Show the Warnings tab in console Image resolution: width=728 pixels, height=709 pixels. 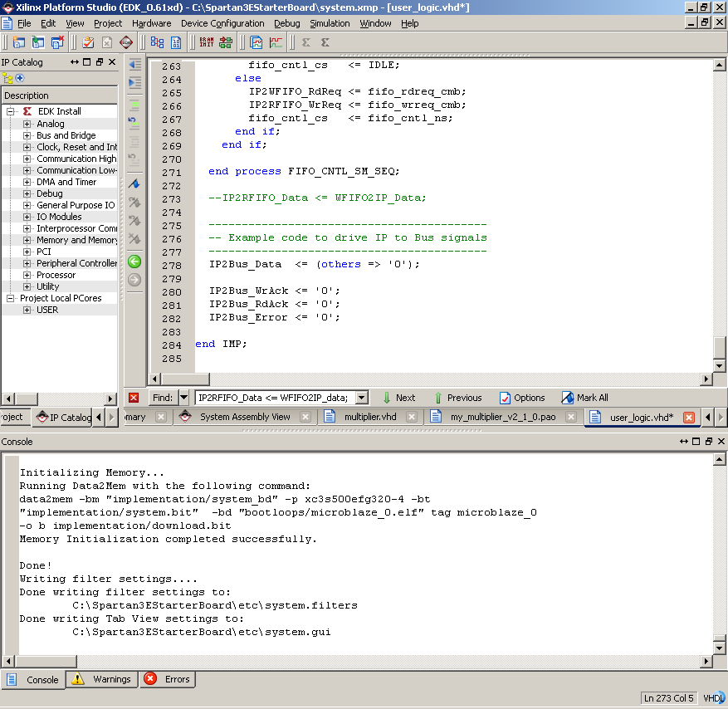point(101,679)
